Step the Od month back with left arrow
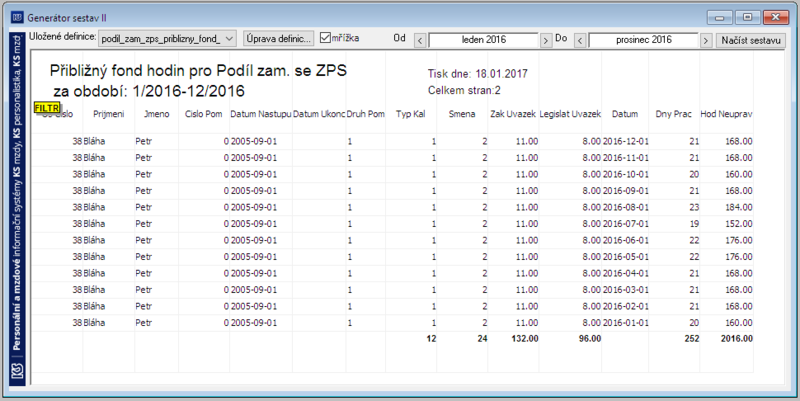Screen dimensions: 800x401 [x=420, y=40]
